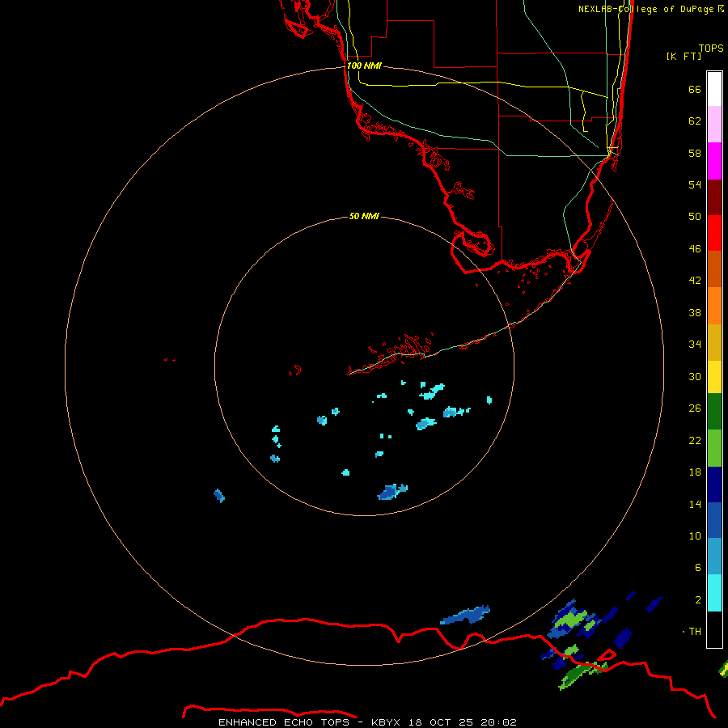The image size is (728, 728).
Task: Click the '50 NMI' range ring label
Action: (364, 216)
